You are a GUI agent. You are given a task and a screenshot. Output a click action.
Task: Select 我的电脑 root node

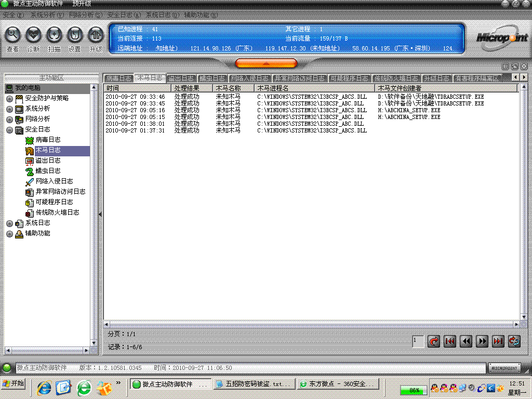coord(28,88)
